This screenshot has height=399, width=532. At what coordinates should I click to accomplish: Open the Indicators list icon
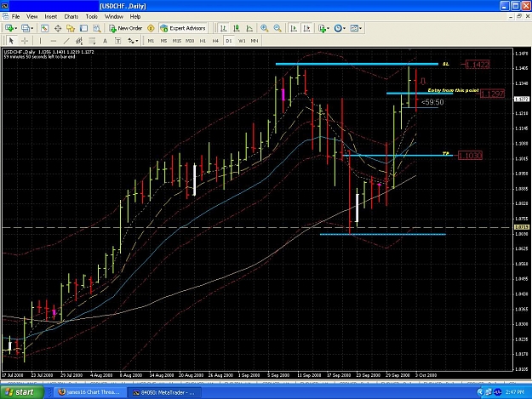click(322, 28)
